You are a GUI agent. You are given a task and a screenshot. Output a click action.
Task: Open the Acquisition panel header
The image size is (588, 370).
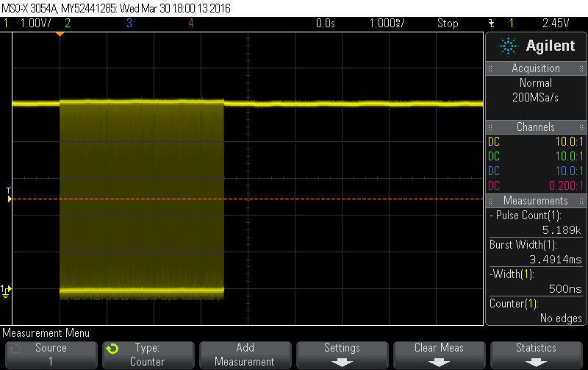coord(536,68)
